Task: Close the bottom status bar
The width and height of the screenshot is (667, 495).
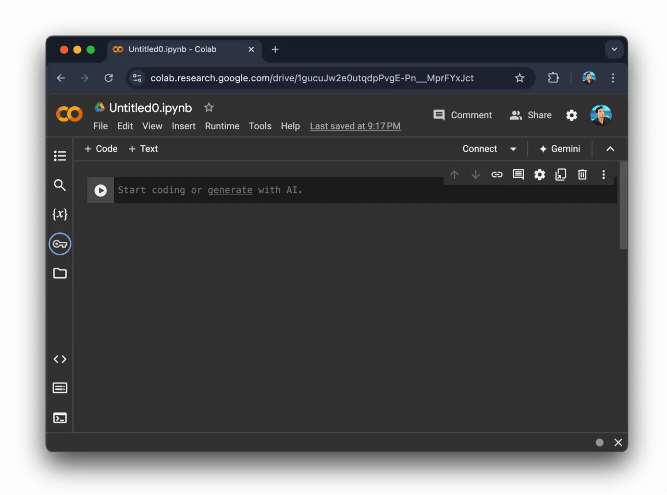Action: tap(619, 443)
